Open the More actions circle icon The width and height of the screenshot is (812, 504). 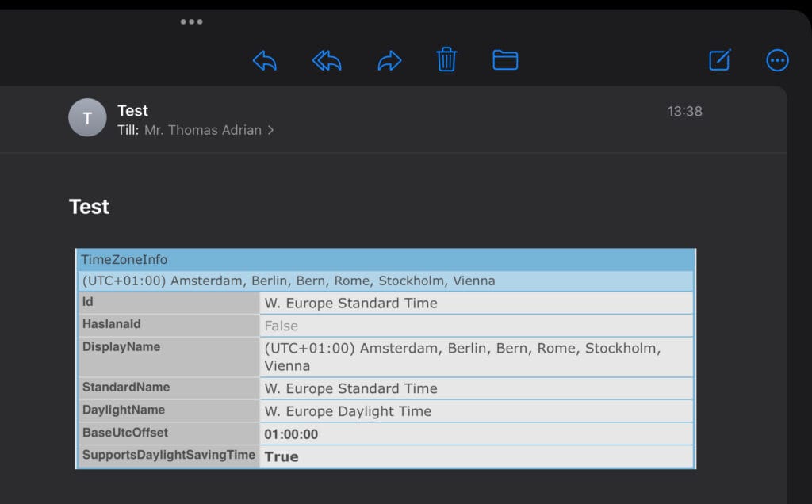click(777, 60)
